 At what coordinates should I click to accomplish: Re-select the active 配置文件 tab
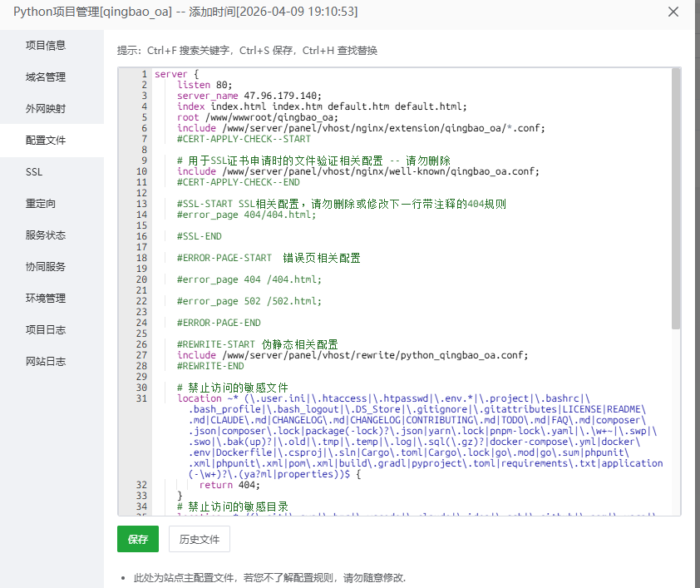[x=45, y=140]
